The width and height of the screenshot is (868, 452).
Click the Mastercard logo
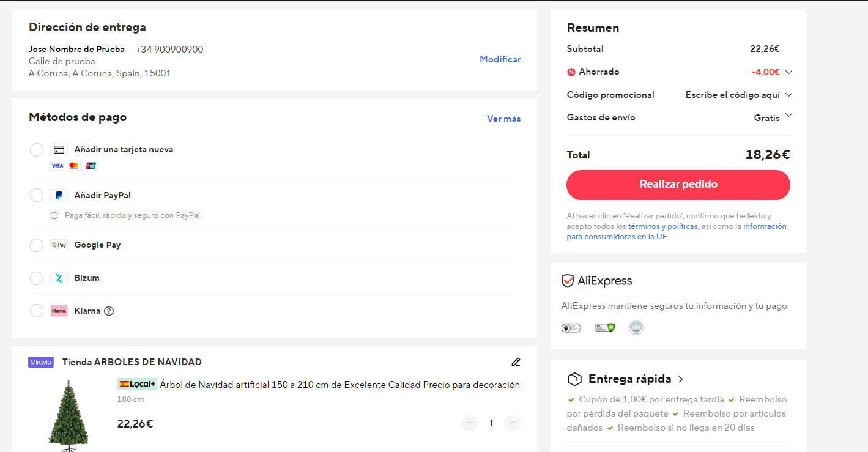click(74, 166)
